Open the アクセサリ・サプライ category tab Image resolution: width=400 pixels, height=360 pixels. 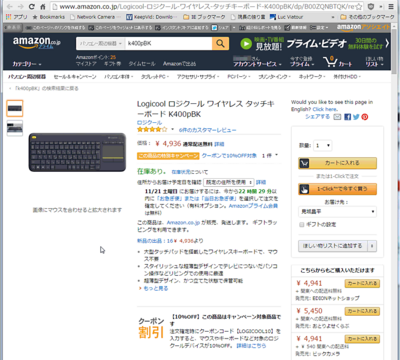click(198, 77)
